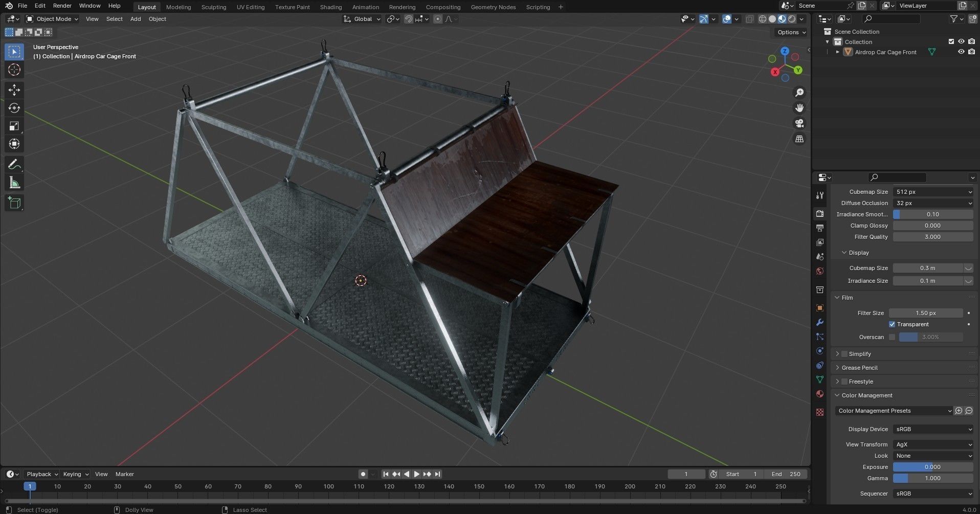The height and width of the screenshot is (514, 980).
Task: Select the Cursor tool in the toolbar
Action: (x=14, y=70)
